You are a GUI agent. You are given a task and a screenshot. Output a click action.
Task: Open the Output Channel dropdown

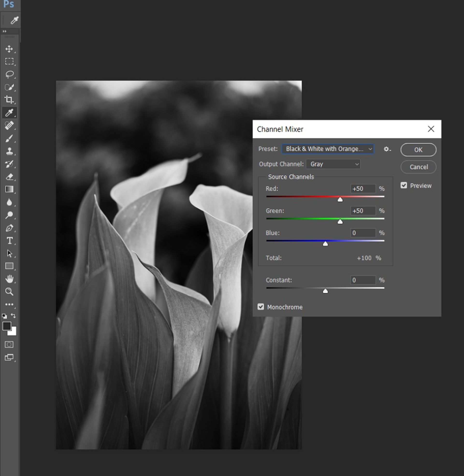click(333, 164)
